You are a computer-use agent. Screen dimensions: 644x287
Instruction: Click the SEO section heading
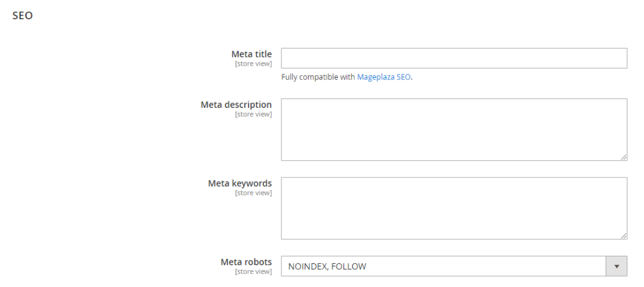22,16
